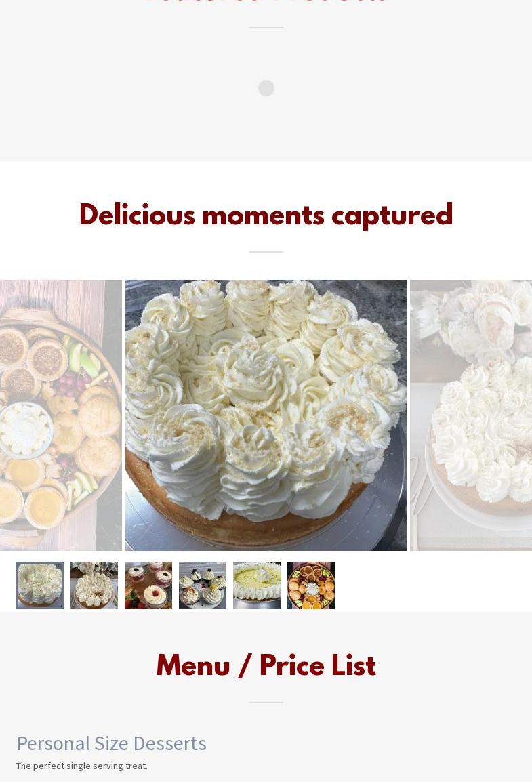Open the thumbnail of cake with flowers behind
Screen dimensions: 532x782
[x=94, y=585]
